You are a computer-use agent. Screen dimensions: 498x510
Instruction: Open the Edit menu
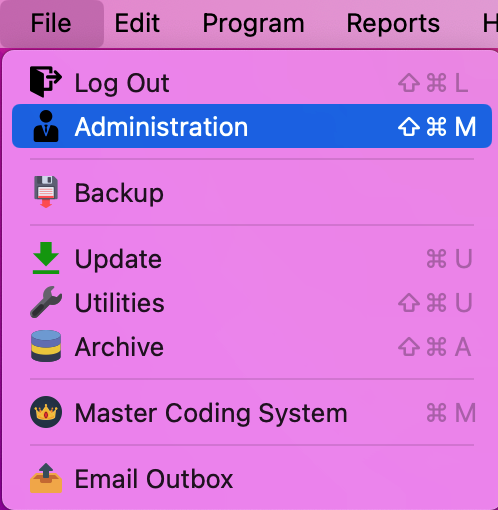137,23
